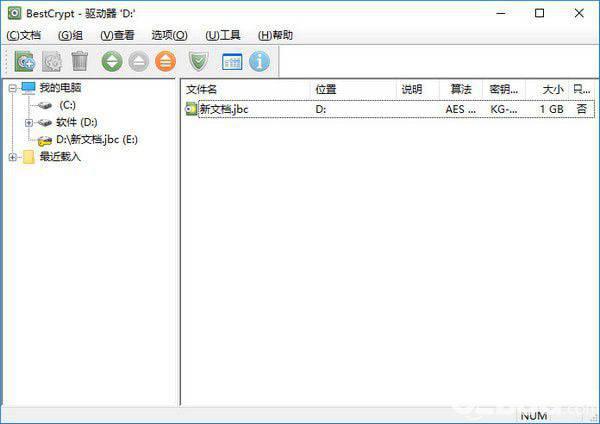
Task: Click the 1 GB size cell
Action: 551,109
